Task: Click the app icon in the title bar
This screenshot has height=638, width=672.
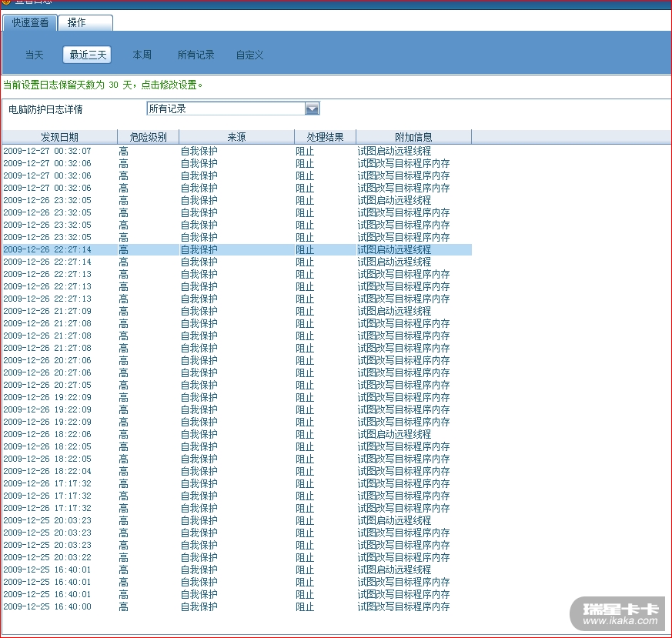Action: click(x=6, y=2)
